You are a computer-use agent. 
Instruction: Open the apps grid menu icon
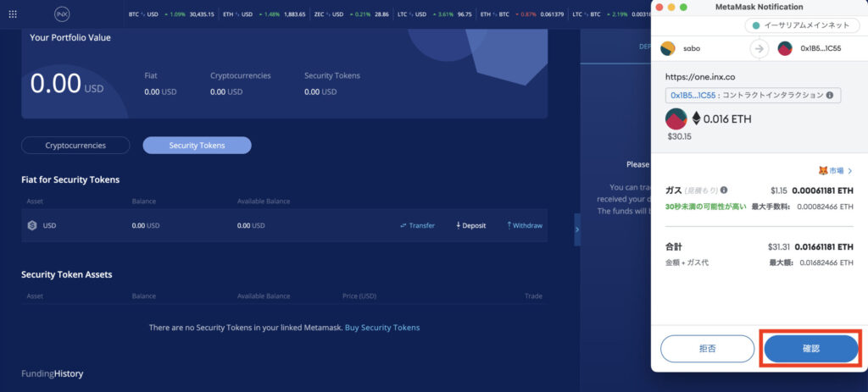(x=13, y=14)
